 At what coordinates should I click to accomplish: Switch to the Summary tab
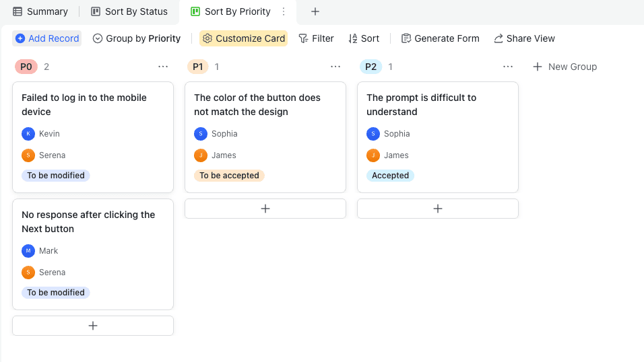coord(40,11)
